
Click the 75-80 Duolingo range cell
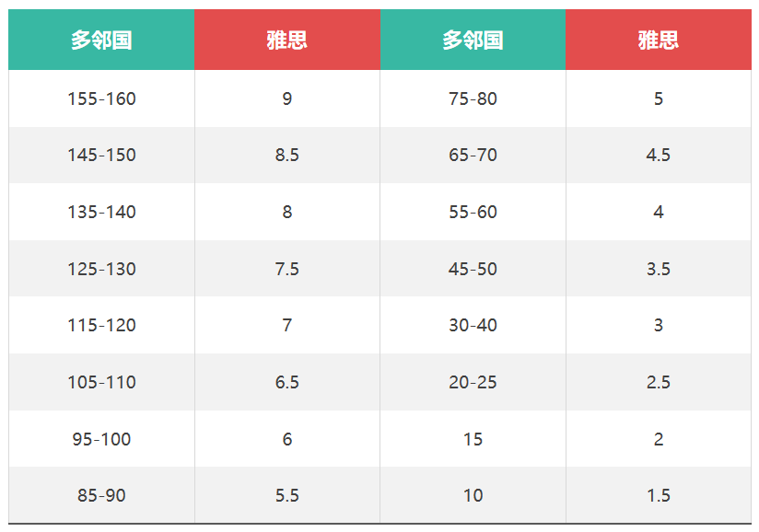473,98
